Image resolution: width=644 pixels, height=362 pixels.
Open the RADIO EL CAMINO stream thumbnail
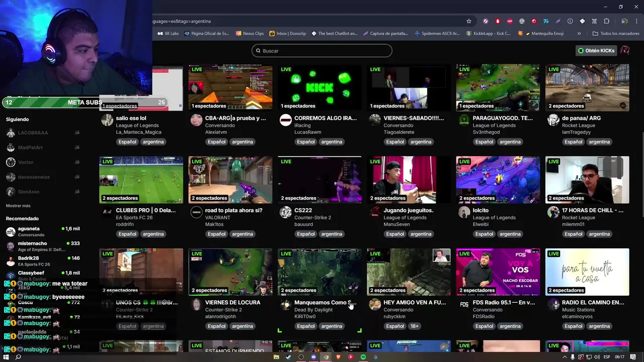[x=587, y=271]
